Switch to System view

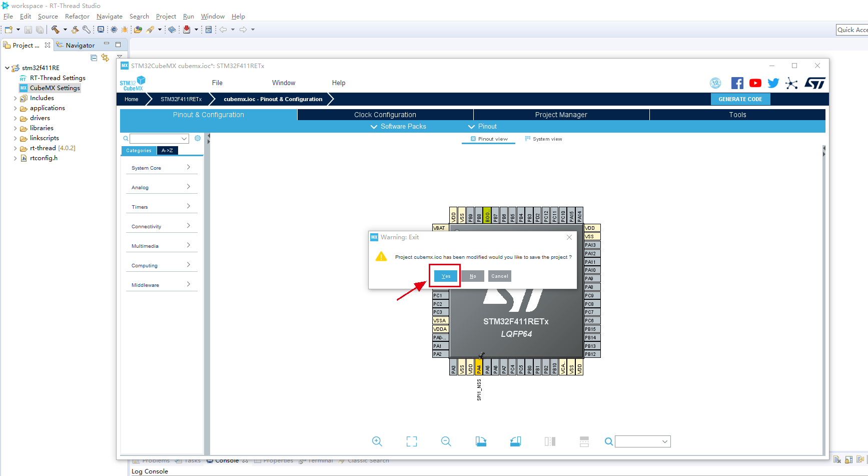543,139
